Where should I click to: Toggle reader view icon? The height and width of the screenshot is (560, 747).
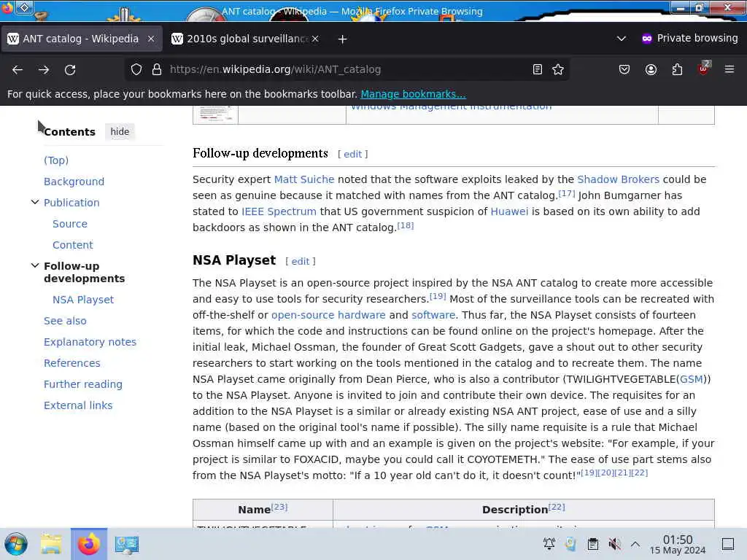[x=538, y=69]
